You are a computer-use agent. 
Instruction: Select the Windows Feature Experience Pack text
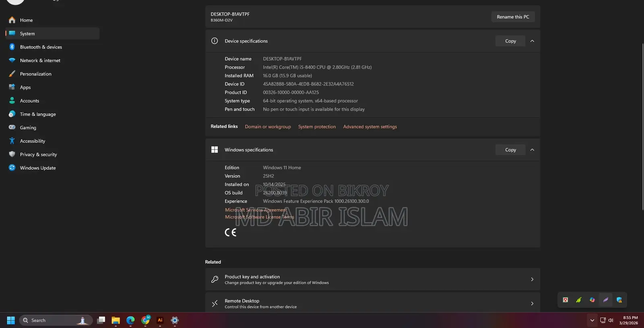316,201
